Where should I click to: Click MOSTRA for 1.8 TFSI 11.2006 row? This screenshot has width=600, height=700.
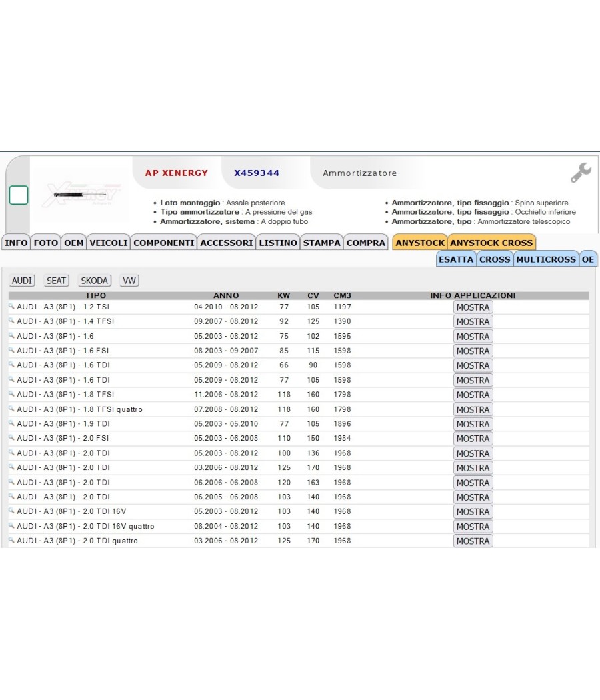[473, 395]
